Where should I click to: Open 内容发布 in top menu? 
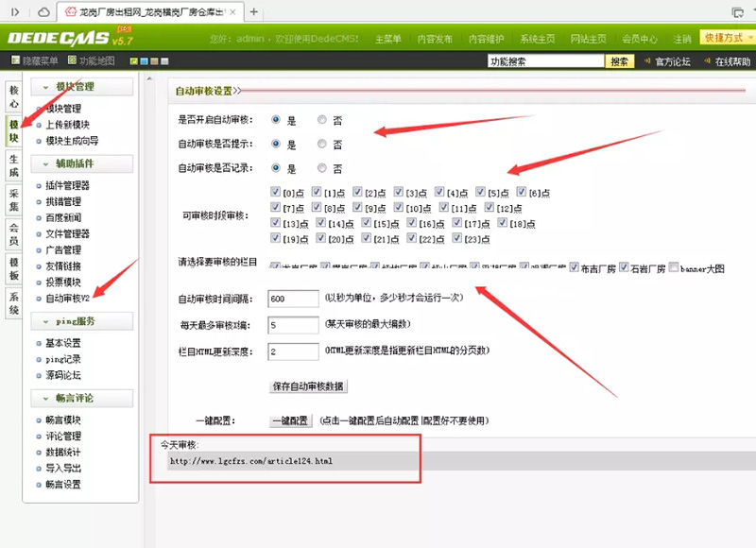coord(436,39)
